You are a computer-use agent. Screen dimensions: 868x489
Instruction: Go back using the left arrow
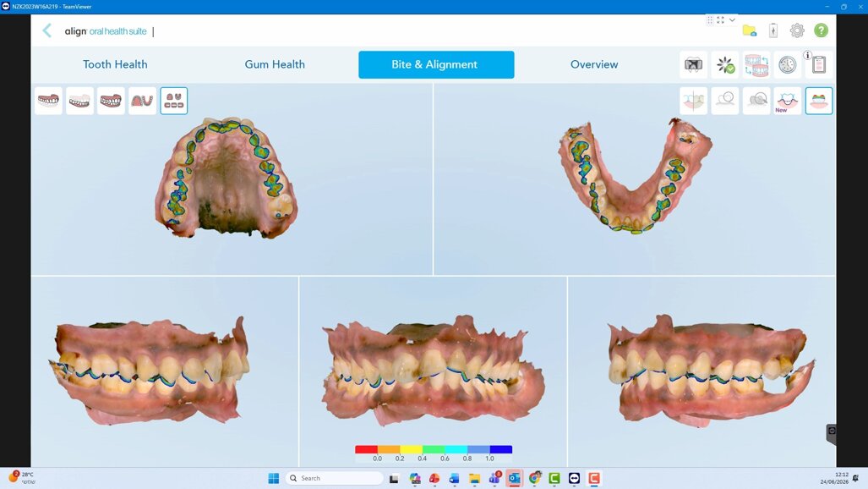click(47, 30)
